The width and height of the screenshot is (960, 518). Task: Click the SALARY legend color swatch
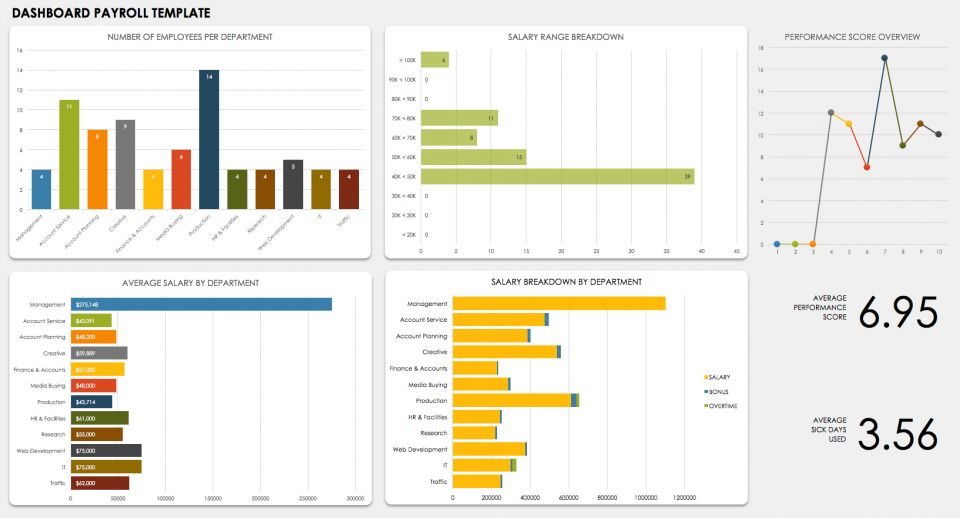tap(706, 377)
